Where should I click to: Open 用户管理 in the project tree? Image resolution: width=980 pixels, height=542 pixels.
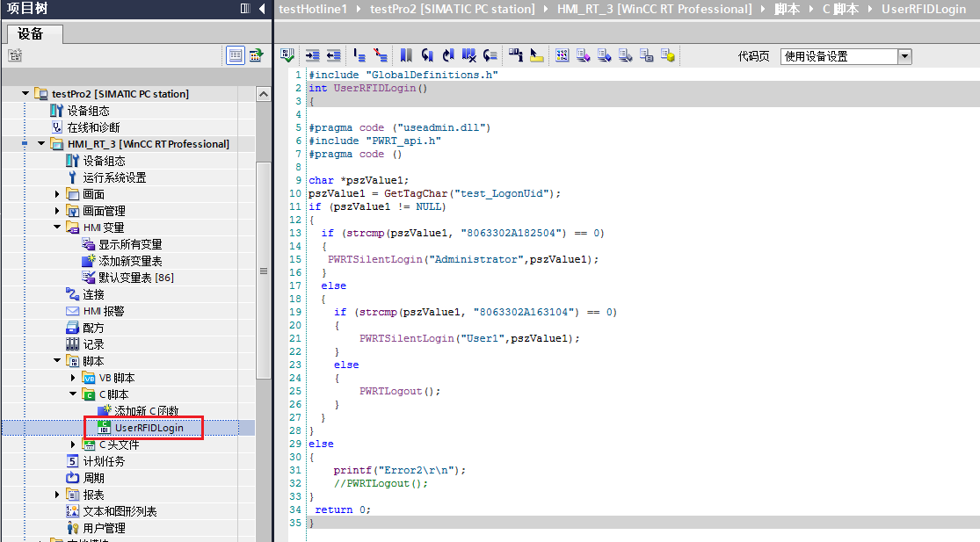tap(104, 528)
